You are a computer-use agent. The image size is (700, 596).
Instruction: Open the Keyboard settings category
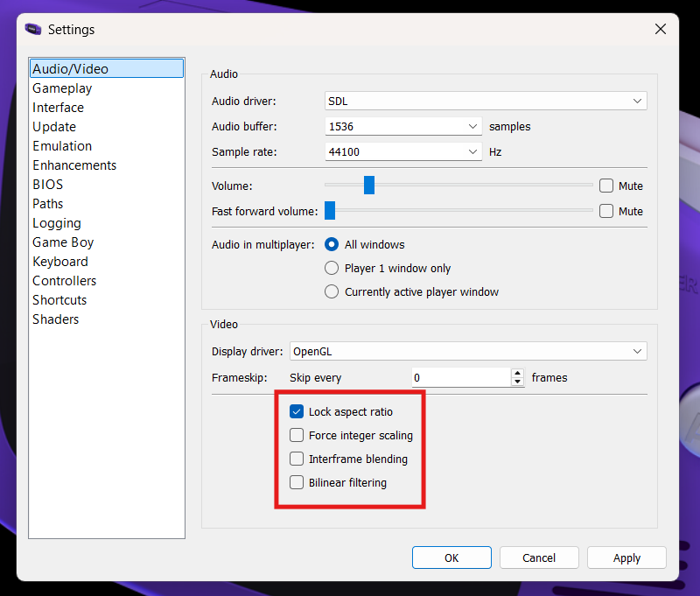tap(107, 261)
